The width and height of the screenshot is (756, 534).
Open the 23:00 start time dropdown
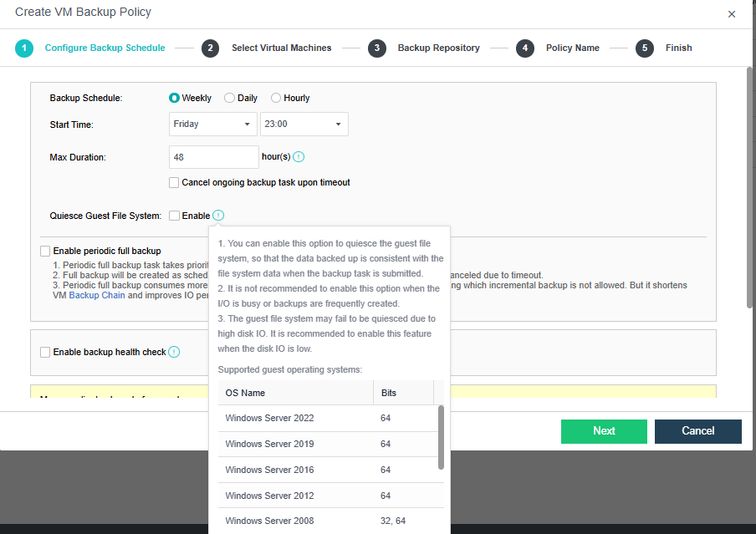tap(304, 124)
